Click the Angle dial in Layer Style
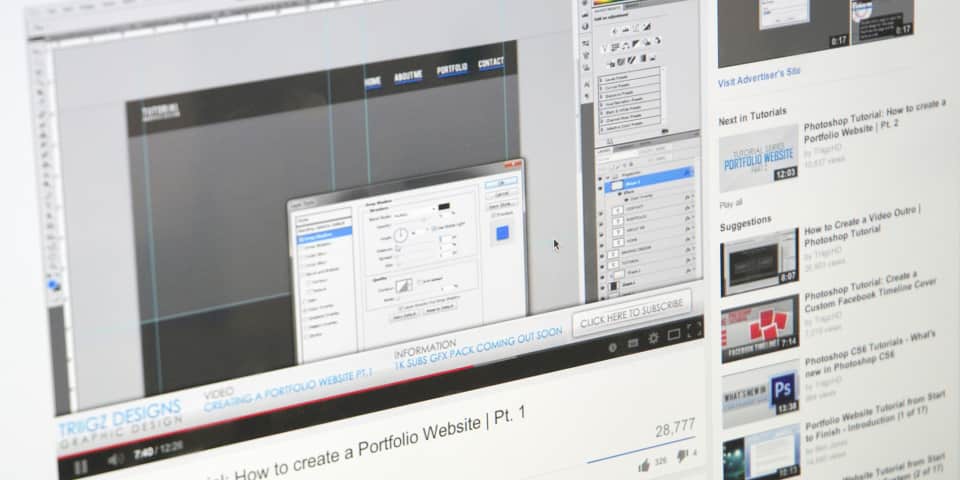This screenshot has height=480, width=960. (400, 235)
